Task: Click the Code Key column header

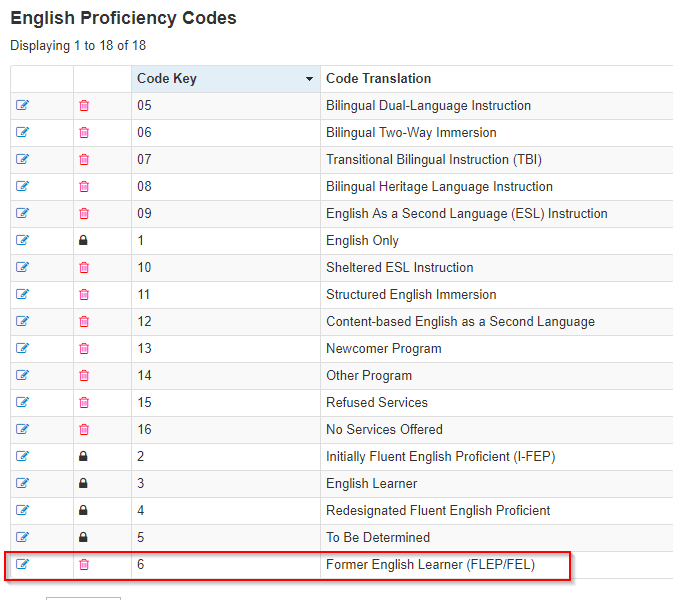Action: [167, 78]
